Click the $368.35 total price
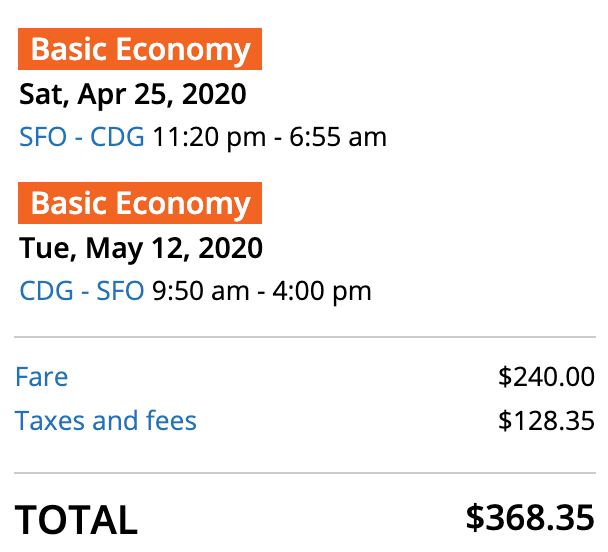Screen dimensions: 608x552 tap(530, 518)
